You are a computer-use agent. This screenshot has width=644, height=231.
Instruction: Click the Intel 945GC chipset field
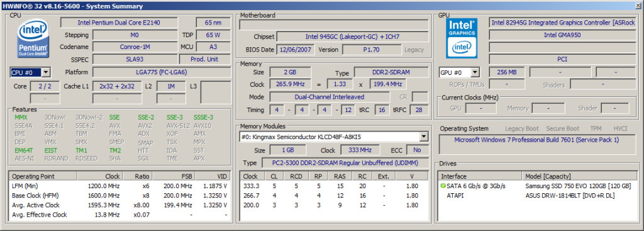(x=352, y=37)
